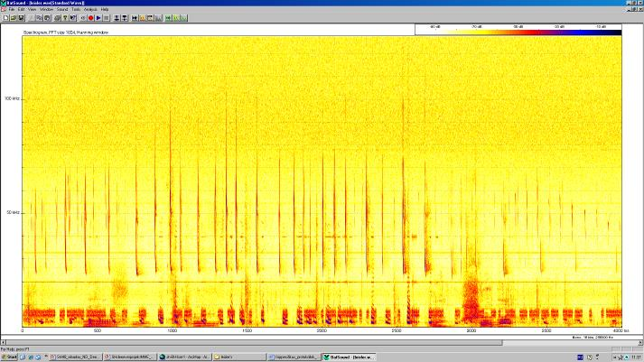This screenshot has width=644, height=362.
Task: Click the horizontal scrollbar thumb
Action: (254, 342)
